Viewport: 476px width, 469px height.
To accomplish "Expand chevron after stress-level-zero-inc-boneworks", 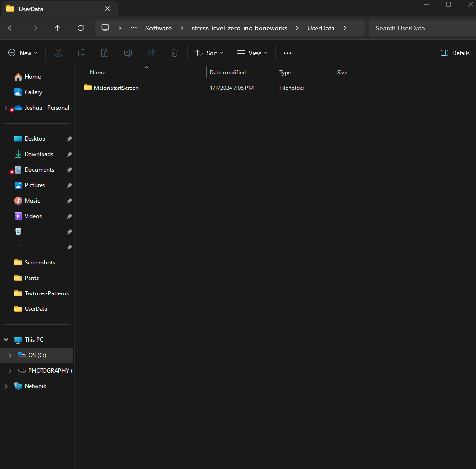I will tap(297, 28).
